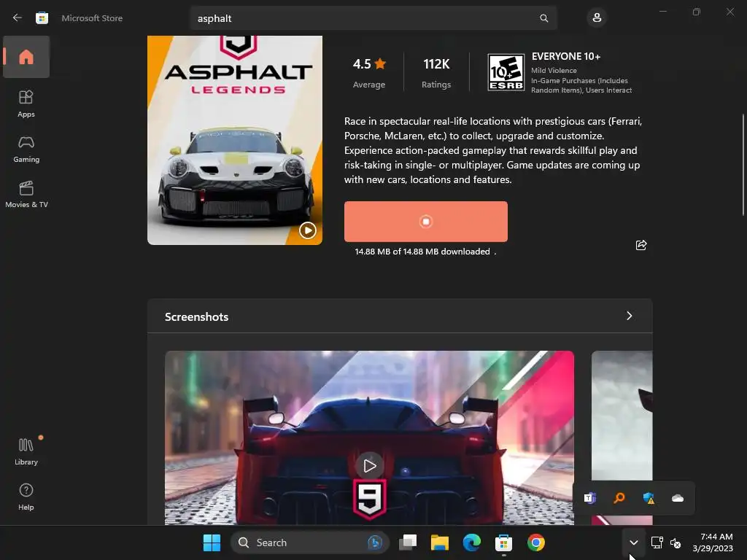Image resolution: width=747 pixels, height=560 pixels.
Task: Click the store search field containing asphalt
Action: click(373, 18)
